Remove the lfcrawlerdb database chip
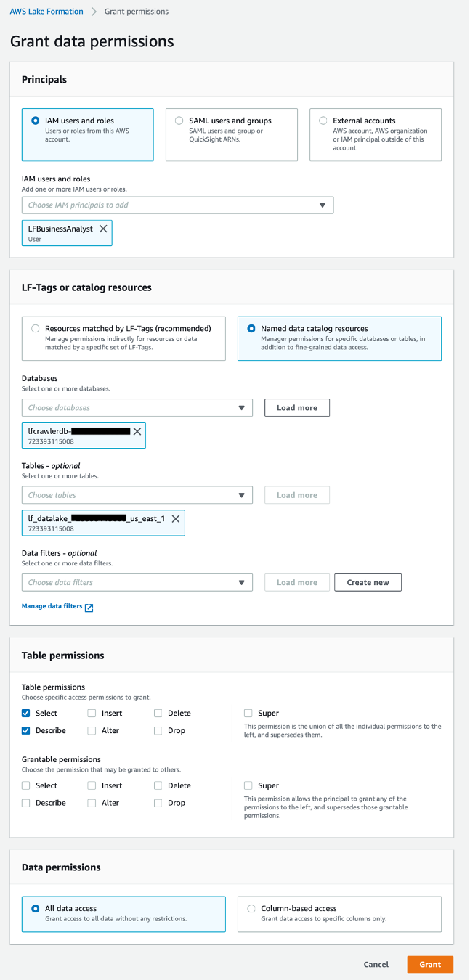 tap(137, 431)
